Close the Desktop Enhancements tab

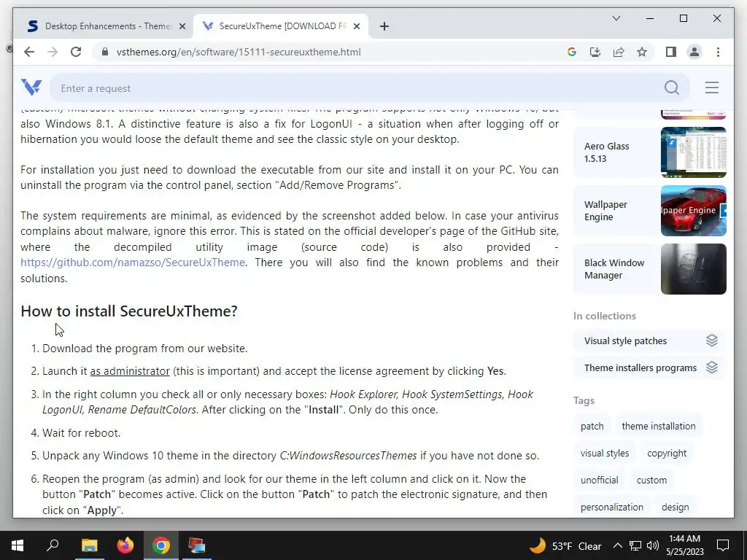click(x=182, y=26)
